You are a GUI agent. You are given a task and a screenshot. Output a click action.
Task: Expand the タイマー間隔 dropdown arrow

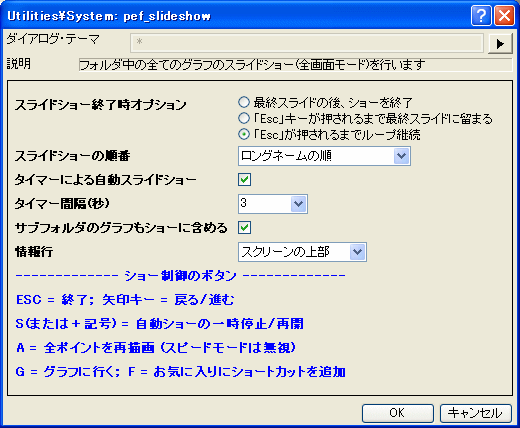click(x=298, y=204)
